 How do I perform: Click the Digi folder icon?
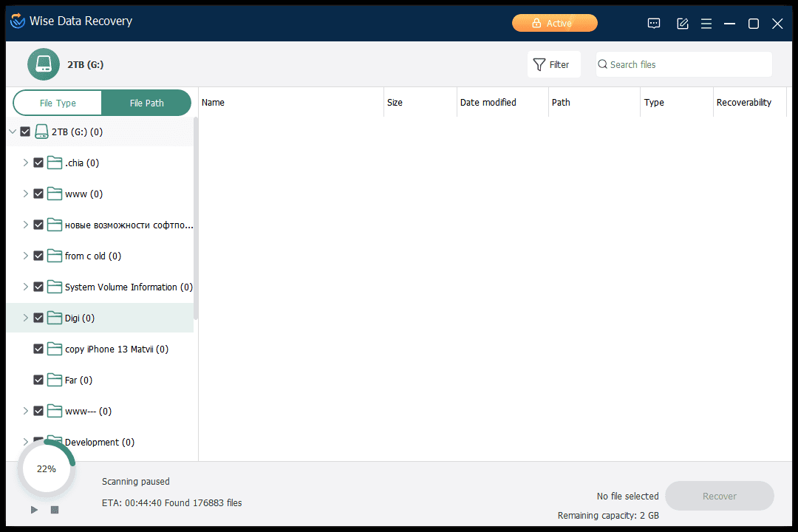[55, 318]
